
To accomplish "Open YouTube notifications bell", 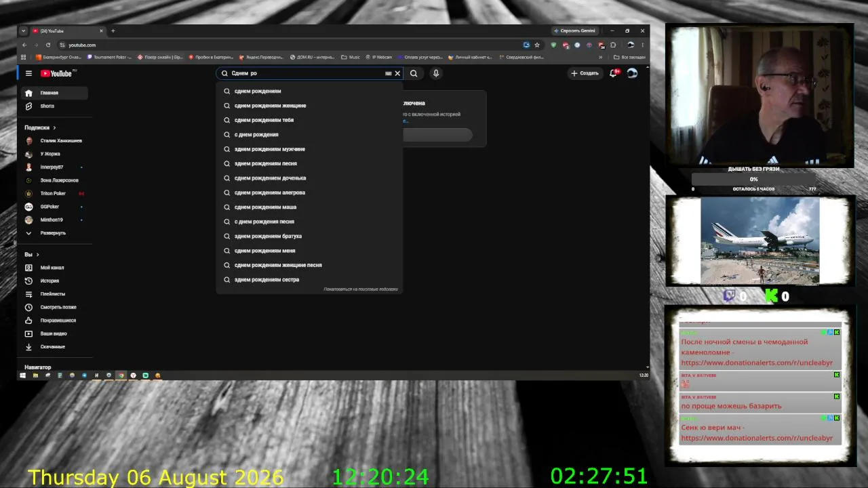I will 614,73.
